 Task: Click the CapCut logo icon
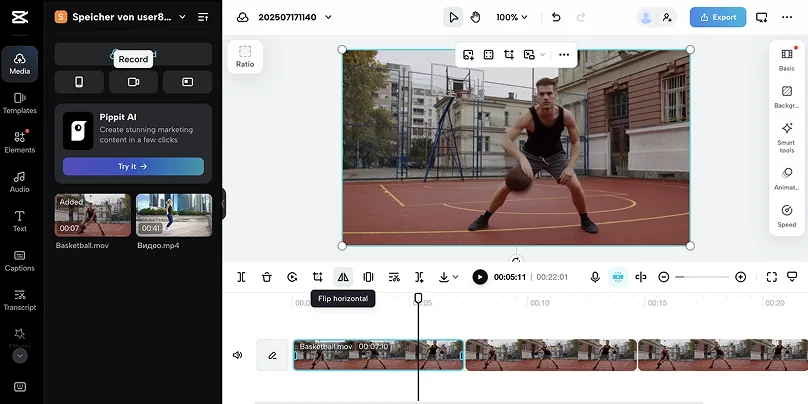click(20, 17)
